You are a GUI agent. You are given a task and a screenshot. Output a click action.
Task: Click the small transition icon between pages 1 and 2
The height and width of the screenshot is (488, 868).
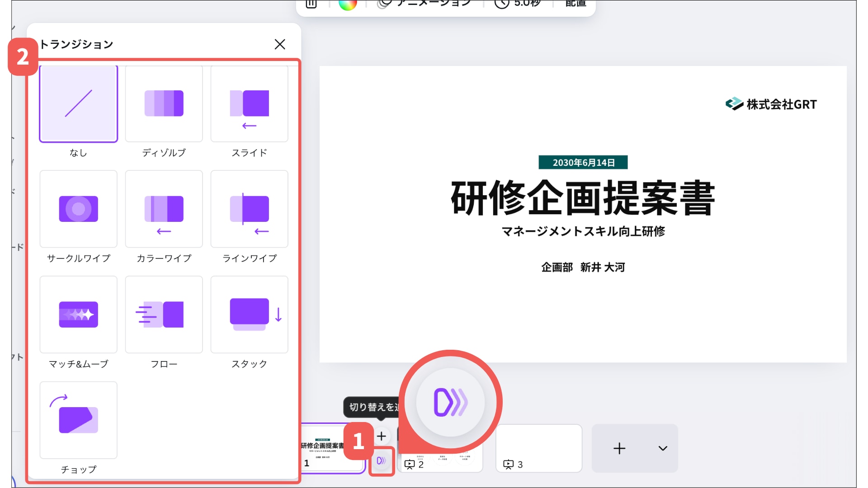click(381, 460)
